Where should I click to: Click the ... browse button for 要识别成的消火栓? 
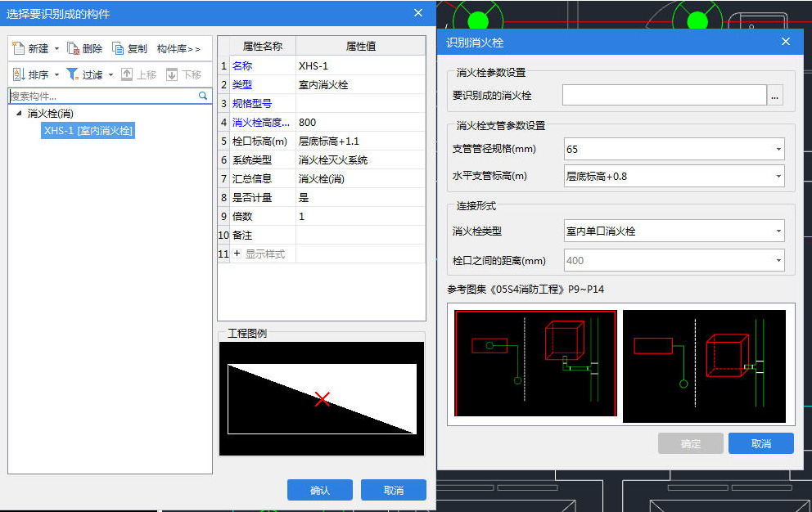pyautogui.click(x=775, y=97)
